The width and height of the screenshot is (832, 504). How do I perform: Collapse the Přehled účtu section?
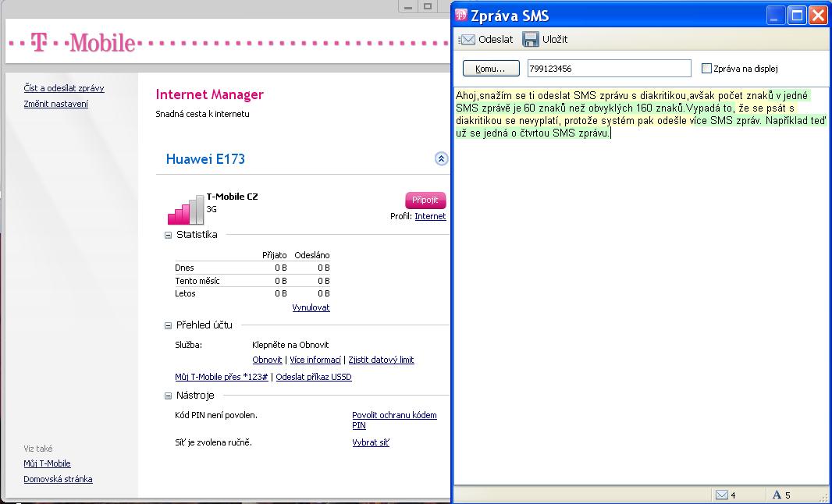point(169,326)
